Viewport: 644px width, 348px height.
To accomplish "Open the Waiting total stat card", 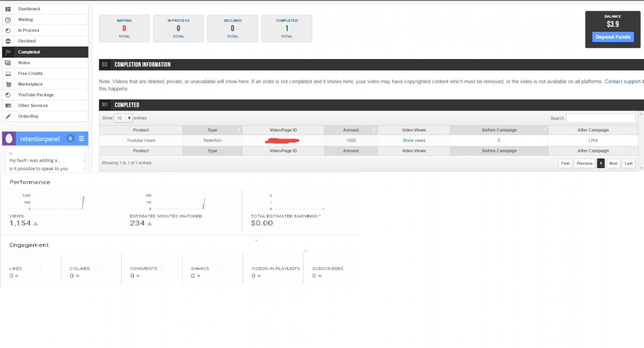I will tap(124, 28).
